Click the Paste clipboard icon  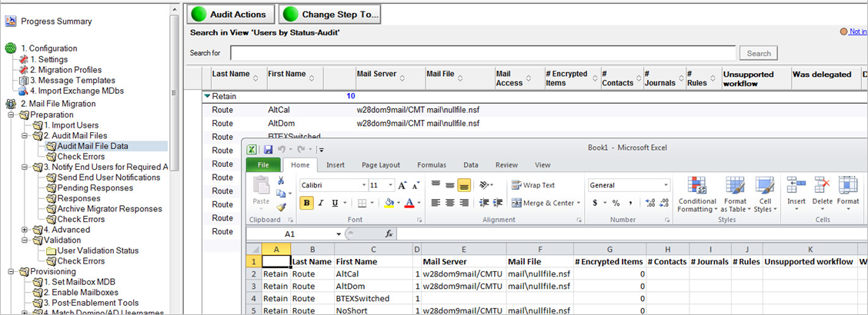coord(260,186)
